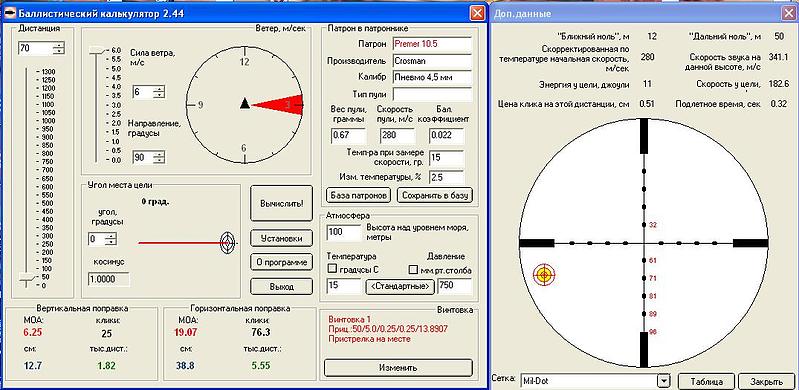The height and width of the screenshot is (390, 799).
Task: Click the 'Сохранить в базу' button
Action: [435, 195]
